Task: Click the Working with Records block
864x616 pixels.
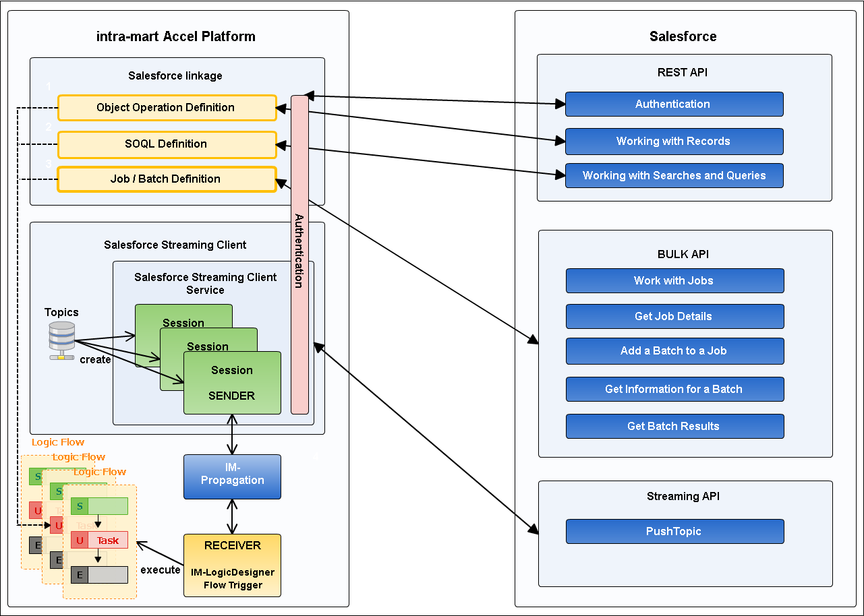Action: point(674,141)
